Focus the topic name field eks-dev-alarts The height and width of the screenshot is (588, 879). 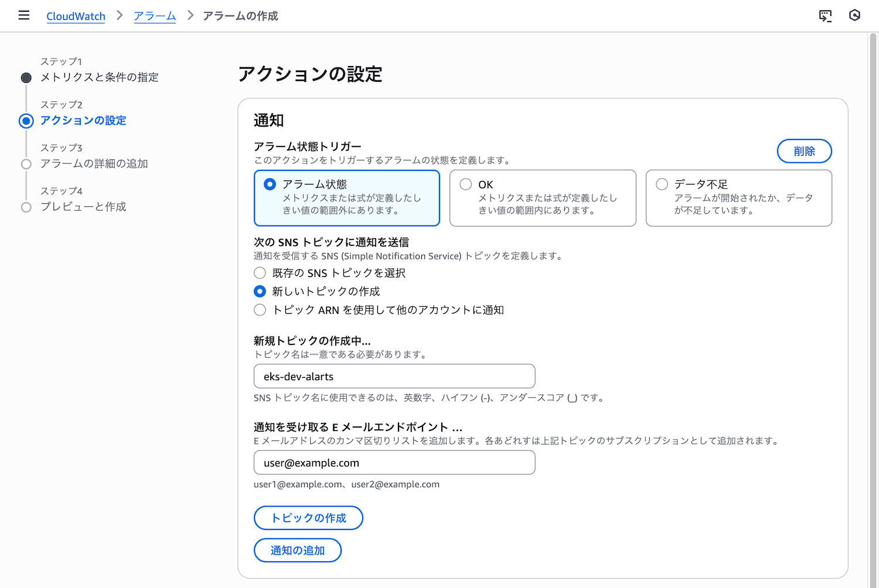tap(394, 377)
